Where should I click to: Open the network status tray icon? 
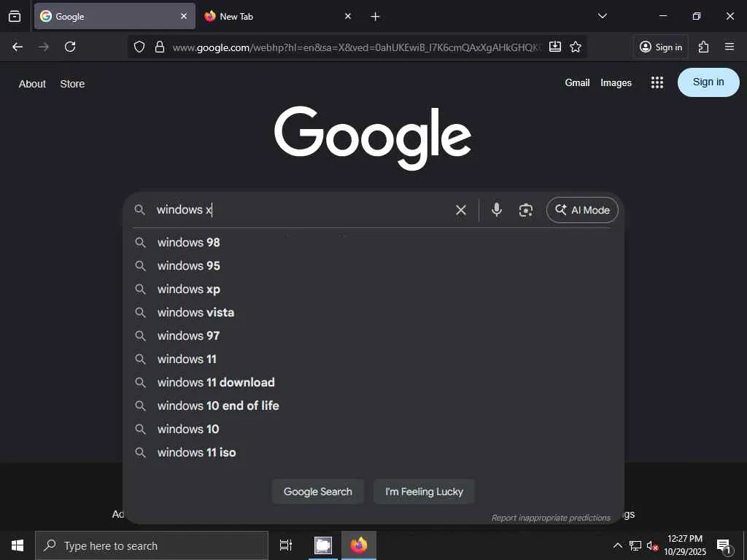click(635, 545)
